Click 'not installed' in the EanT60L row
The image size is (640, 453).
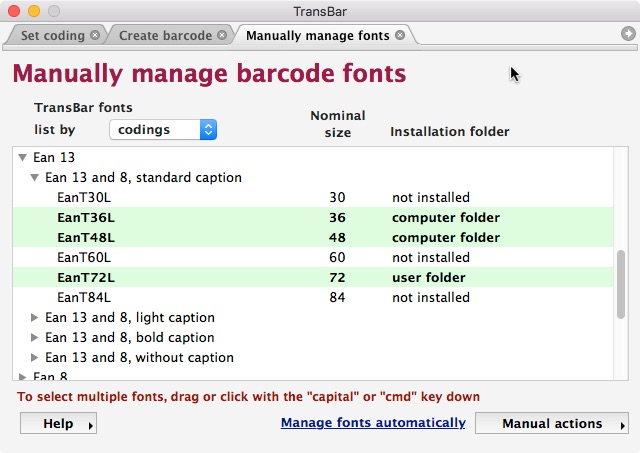pos(431,257)
